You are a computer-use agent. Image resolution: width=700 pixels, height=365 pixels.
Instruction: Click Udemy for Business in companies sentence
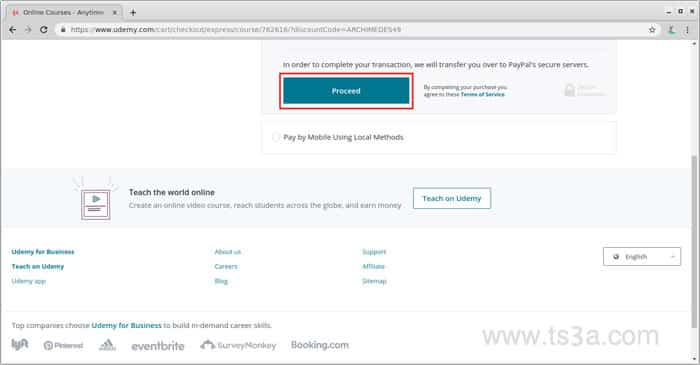126,325
